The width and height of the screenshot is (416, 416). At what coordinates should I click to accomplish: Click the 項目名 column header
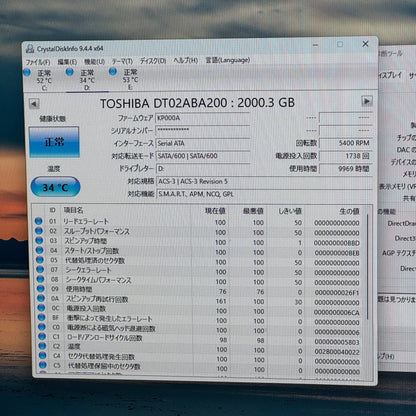pyautogui.click(x=73, y=210)
